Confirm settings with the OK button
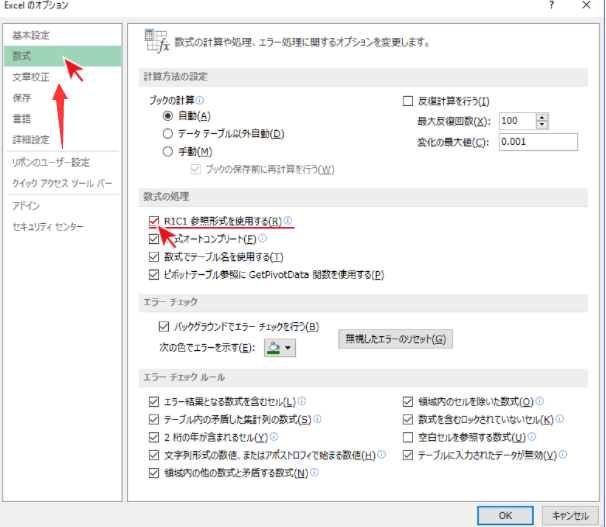Viewport: 606px width, 527px height. click(x=505, y=516)
